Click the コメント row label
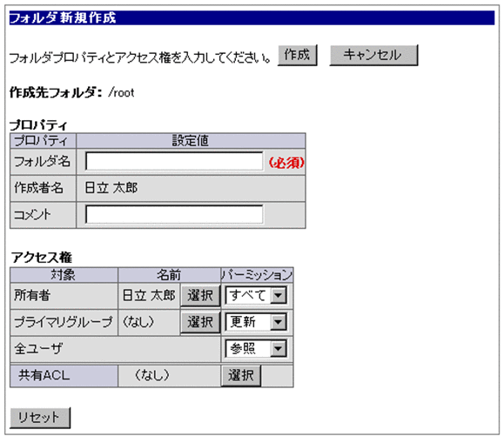 (x=32, y=214)
